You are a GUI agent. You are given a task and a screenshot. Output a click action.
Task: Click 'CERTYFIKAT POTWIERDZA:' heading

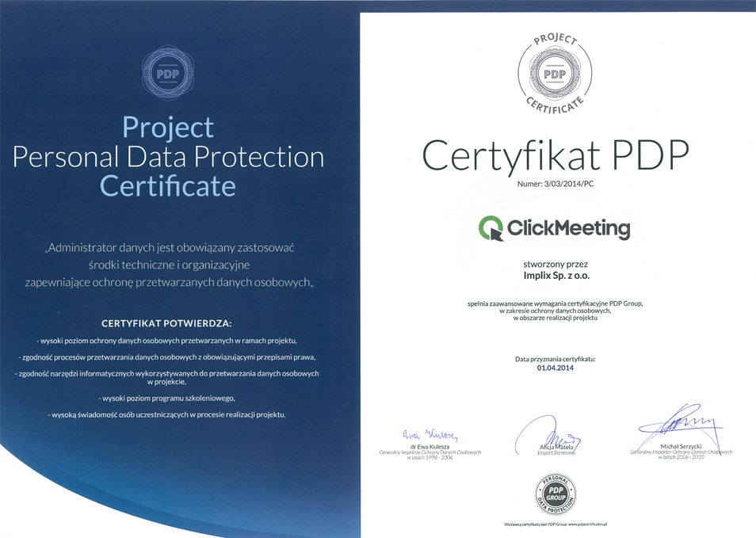click(167, 323)
